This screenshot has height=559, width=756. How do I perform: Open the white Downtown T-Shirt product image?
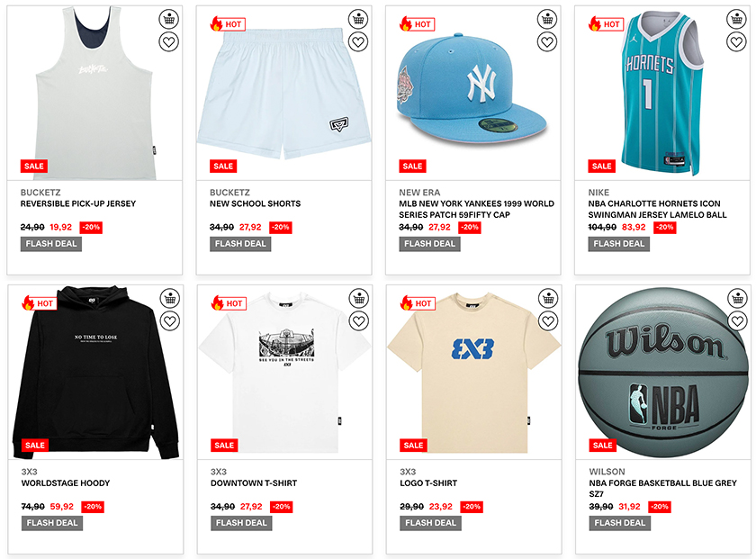coord(284,373)
